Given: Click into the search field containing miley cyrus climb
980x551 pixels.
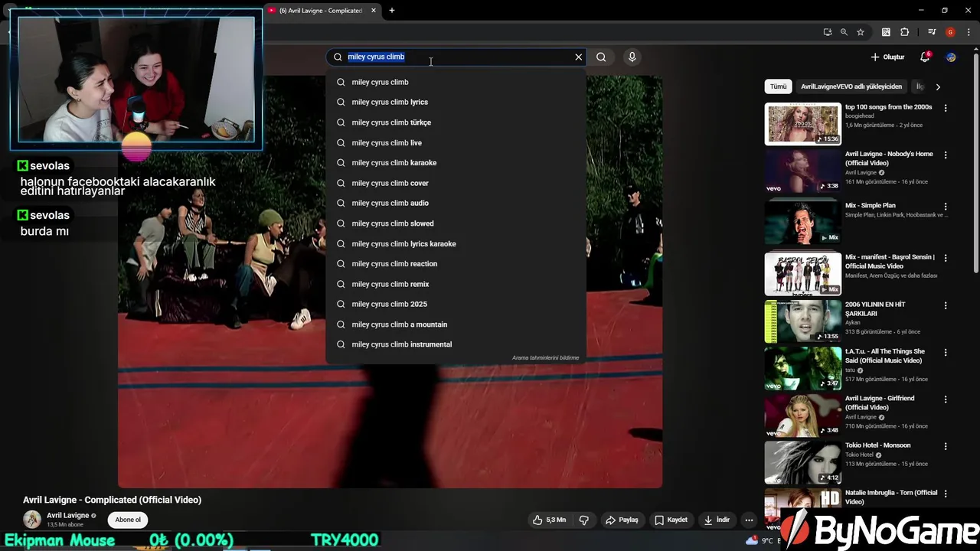Looking at the screenshot, I should (x=458, y=57).
